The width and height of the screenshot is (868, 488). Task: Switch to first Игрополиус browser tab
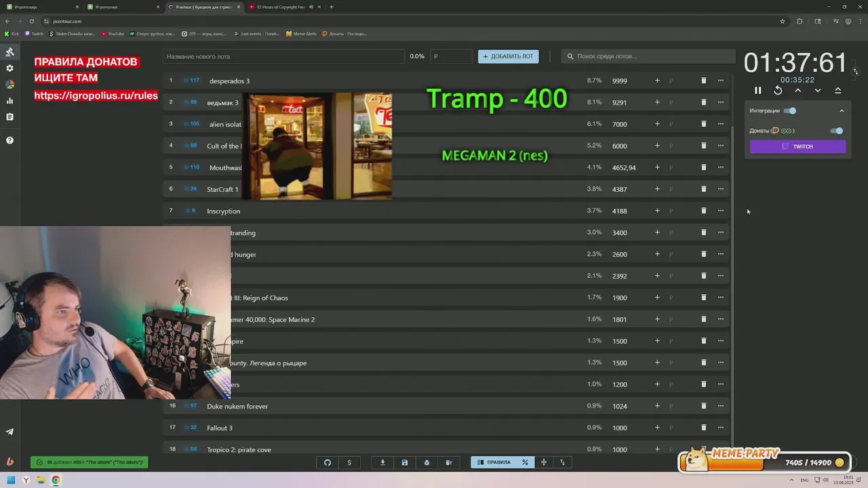click(42, 7)
